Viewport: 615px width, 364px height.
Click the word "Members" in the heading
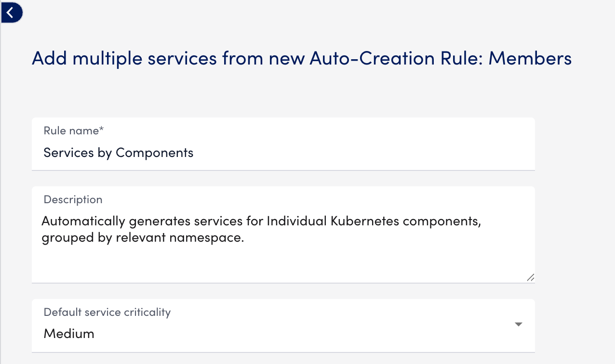pos(530,59)
